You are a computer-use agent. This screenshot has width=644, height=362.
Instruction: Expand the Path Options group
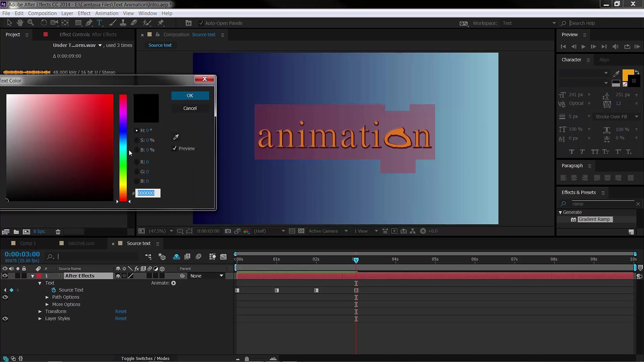47,297
